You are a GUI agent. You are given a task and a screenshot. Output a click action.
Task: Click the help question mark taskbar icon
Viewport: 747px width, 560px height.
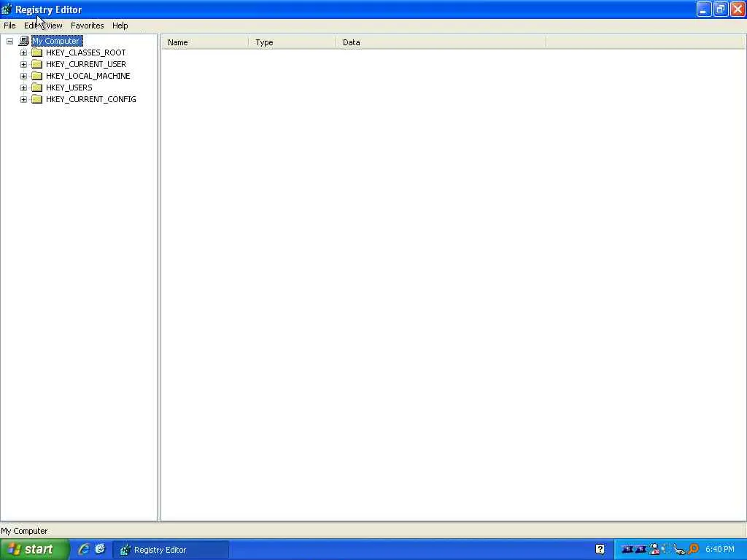tap(600, 549)
